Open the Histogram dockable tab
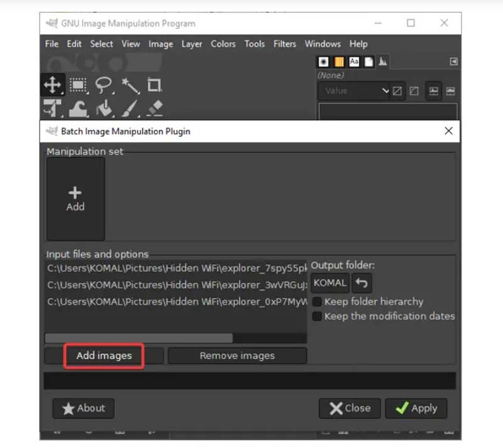This screenshot has width=503, height=448. coord(383,61)
